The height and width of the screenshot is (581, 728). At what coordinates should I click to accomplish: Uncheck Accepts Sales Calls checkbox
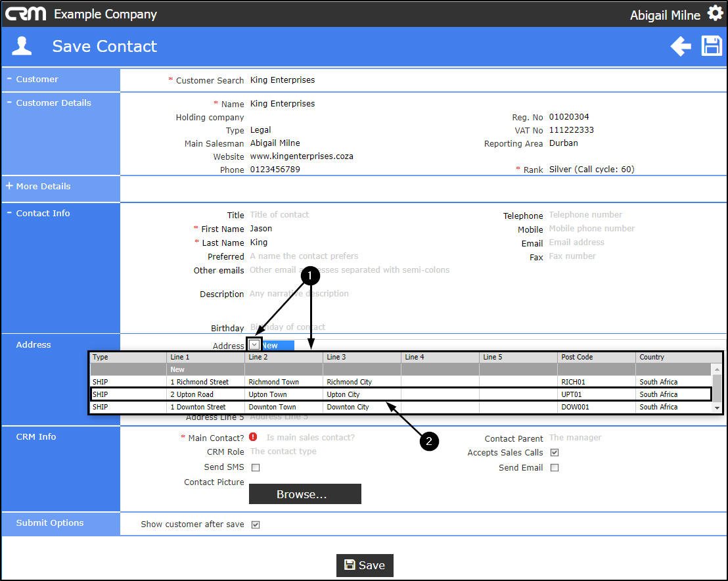tap(555, 452)
